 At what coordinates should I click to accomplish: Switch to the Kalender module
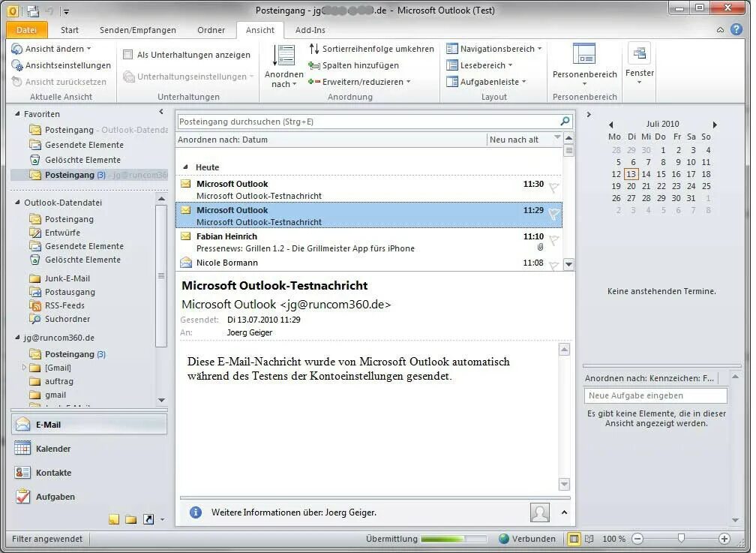pyautogui.click(x=89, y=449)
